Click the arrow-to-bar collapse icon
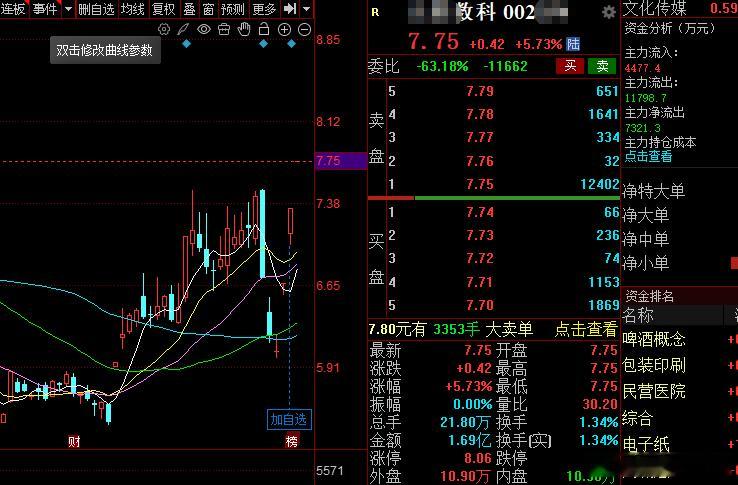The image size is (738, 485). 290,8
